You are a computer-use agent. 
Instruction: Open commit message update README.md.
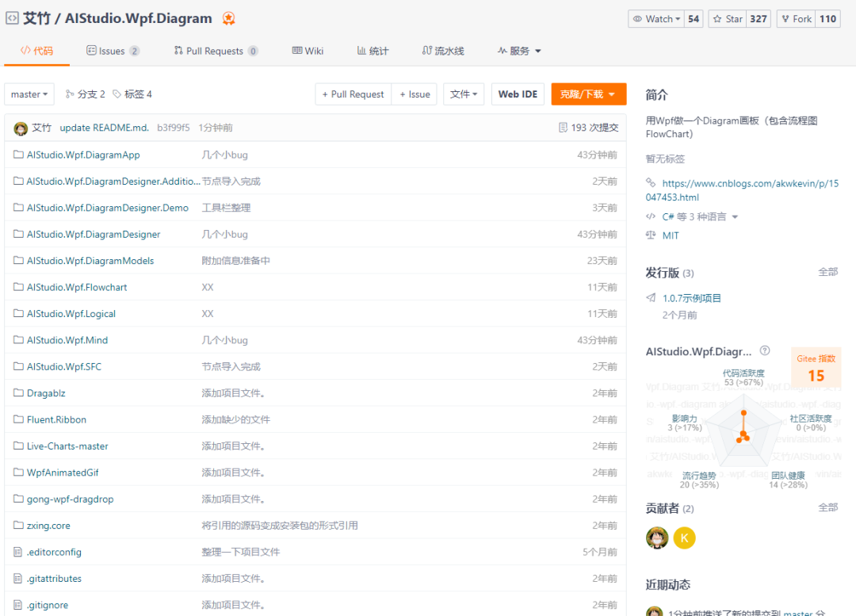(x=105, y=127)
